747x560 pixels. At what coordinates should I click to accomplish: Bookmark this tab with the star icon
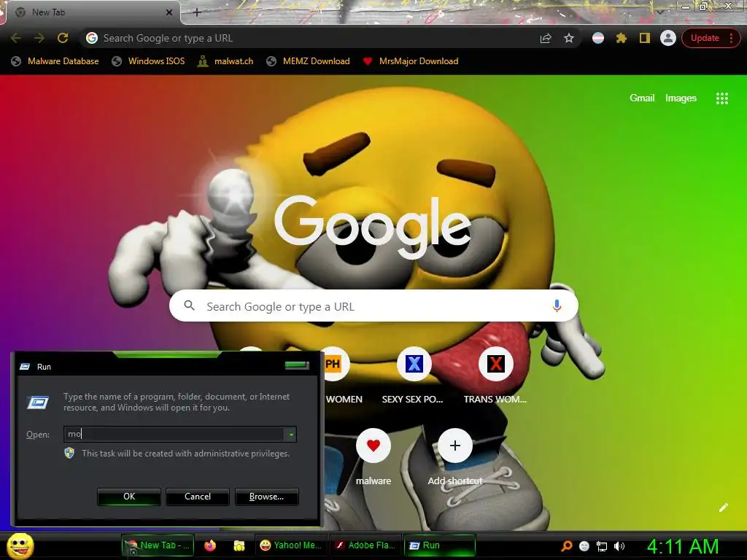tap(569, 38)
